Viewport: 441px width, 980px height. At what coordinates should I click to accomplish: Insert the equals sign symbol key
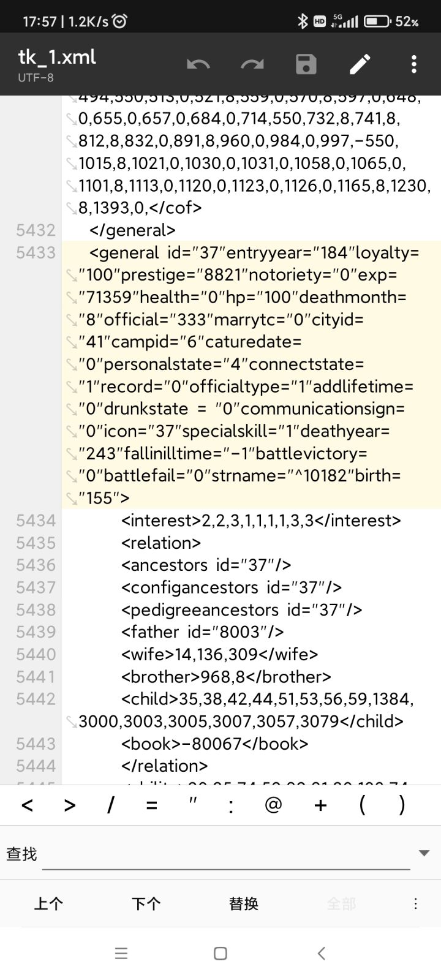(x=151, y=805)
